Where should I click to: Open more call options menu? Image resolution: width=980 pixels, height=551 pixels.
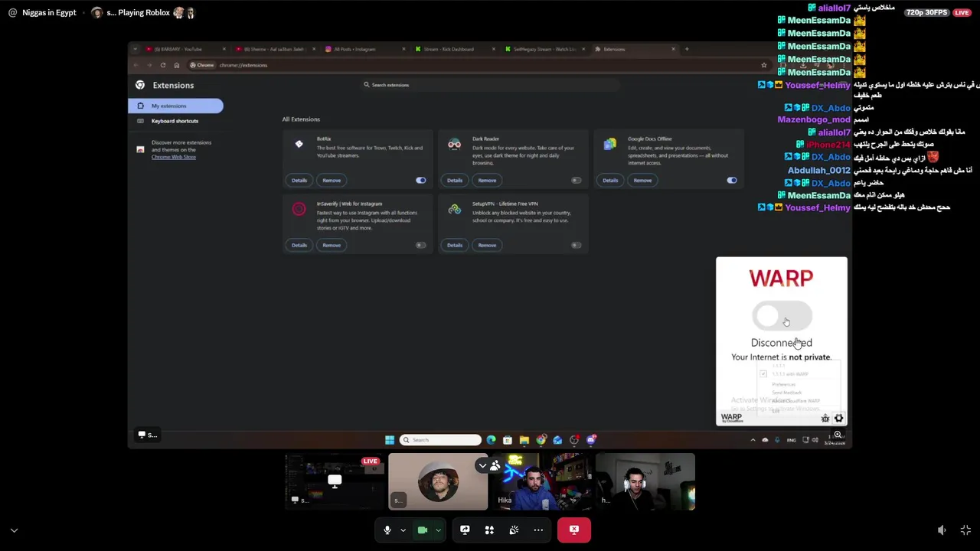pos(538,530)
